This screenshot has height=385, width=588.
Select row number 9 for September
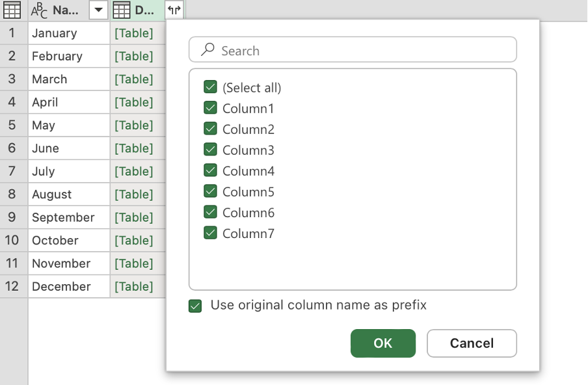[x=13, y=217]
